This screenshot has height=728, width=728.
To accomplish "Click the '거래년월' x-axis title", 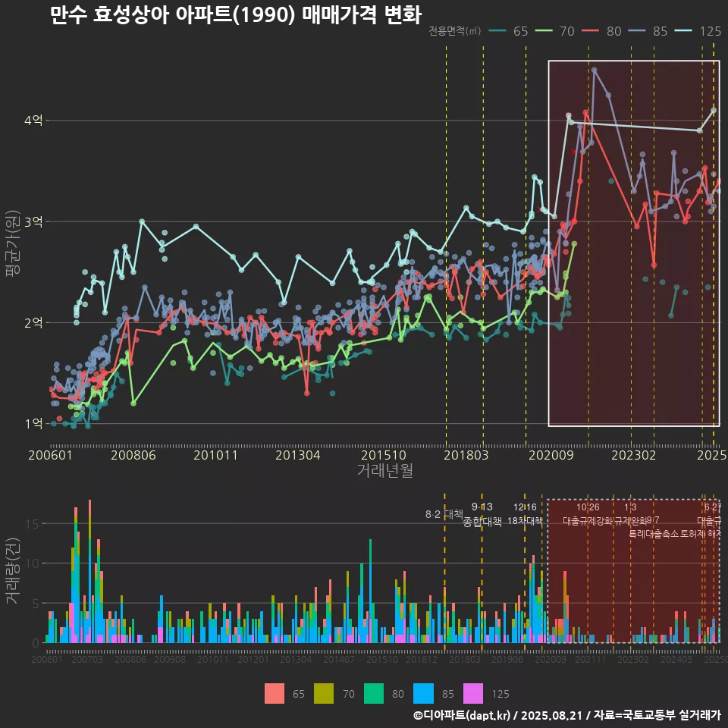I will [x=385, y=470].
